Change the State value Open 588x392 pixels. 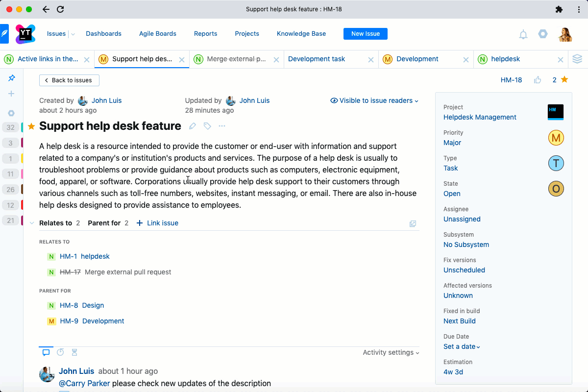pyautogui.click(x=452, y=194)
